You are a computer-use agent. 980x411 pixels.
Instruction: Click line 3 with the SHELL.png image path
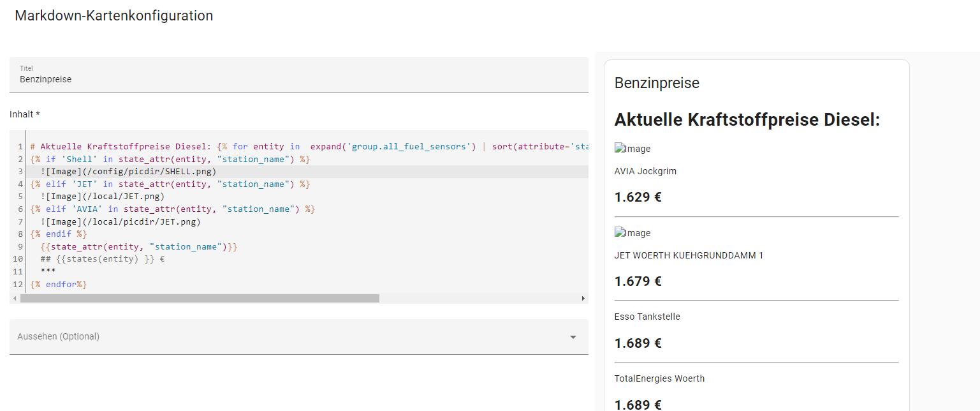pos(307,172)
